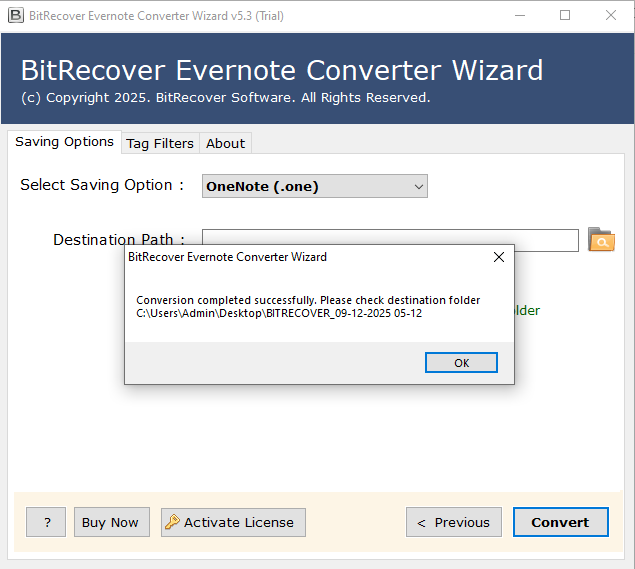Image resolution: width=635 pixels, height=569 pixels.
Task: Click OK in the conversion completed dialog
Action: [x=461, y=362]
